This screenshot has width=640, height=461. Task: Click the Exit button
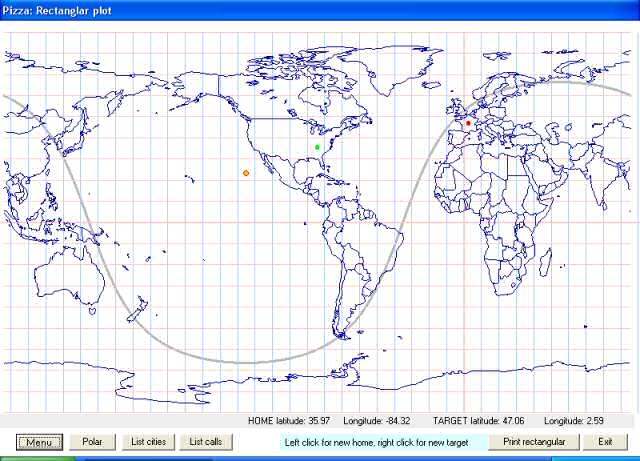605,442
